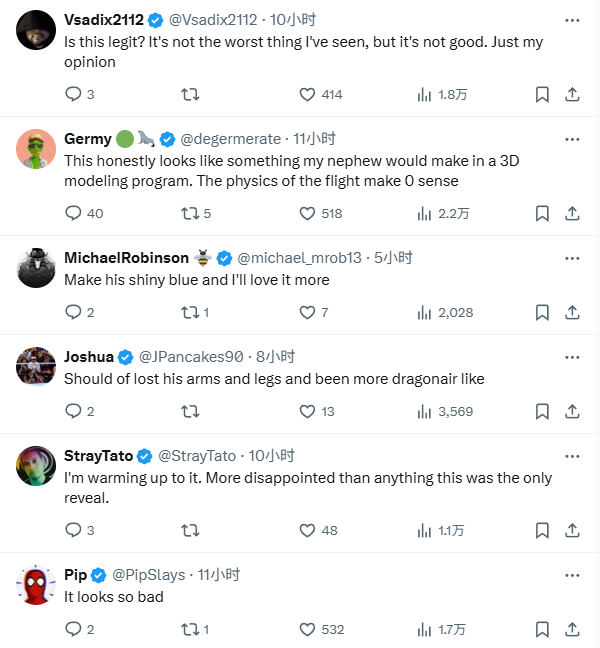600x648 pixels.
Task: Open more options menu on Pip's tweet
Action: pos(571,575)
